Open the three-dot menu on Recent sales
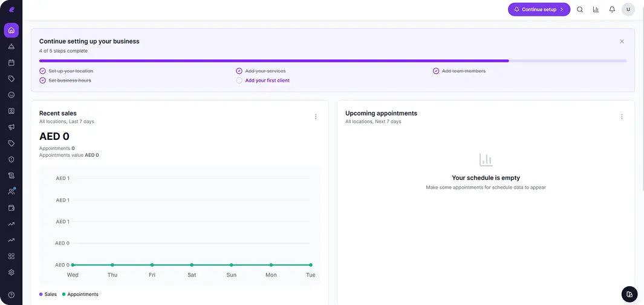This screenshot has width=644, height=305. pos(316,117)
